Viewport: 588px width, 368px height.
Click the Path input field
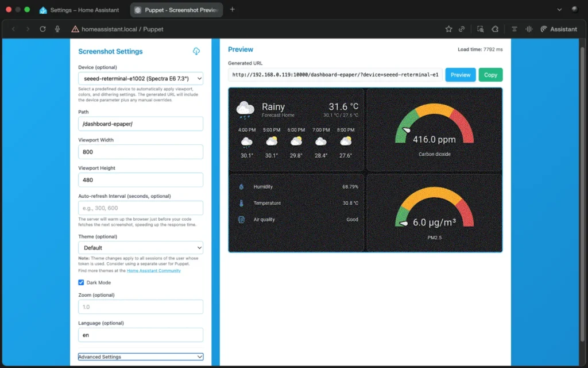click(141, 124)
